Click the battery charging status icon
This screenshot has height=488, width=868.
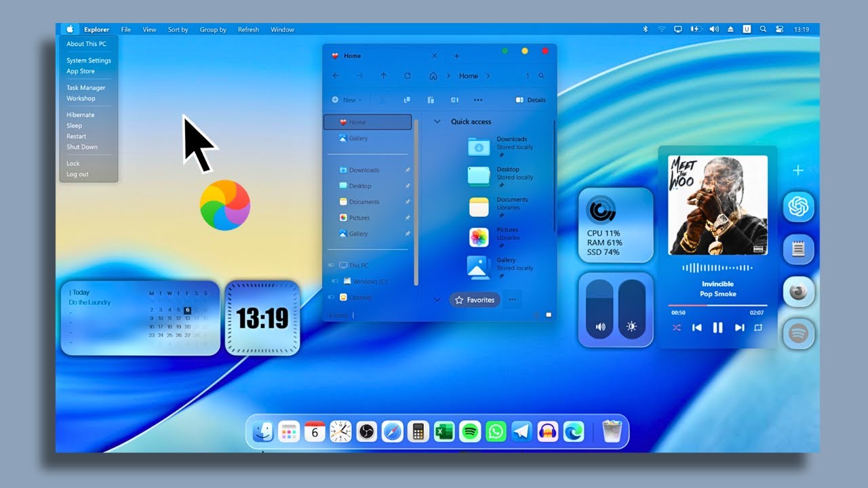click(695, 29)
